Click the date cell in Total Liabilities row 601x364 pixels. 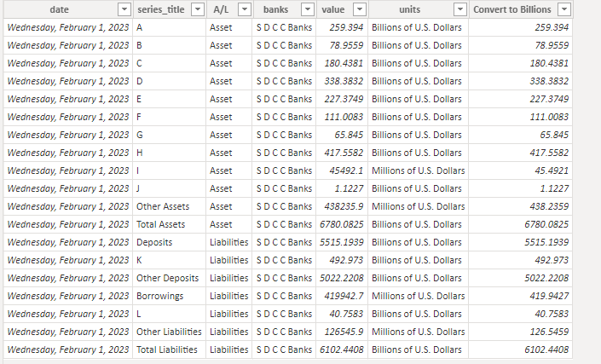(68, 350)
